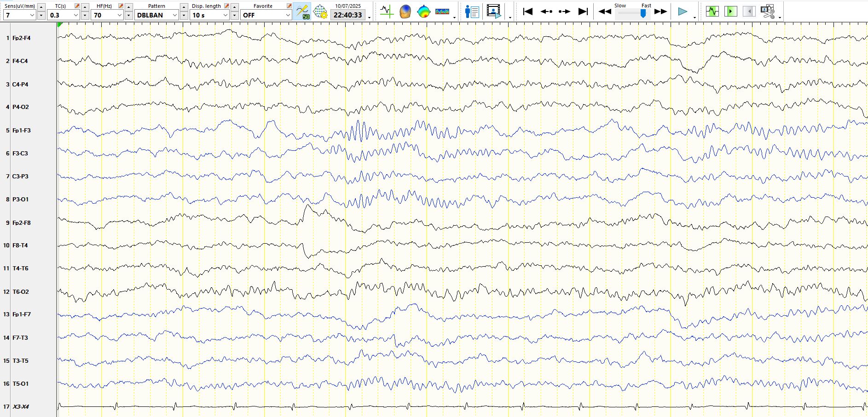Screen dimensions: 868x417
Task: Toggle the green waveform display button
Action: [712, 11]
